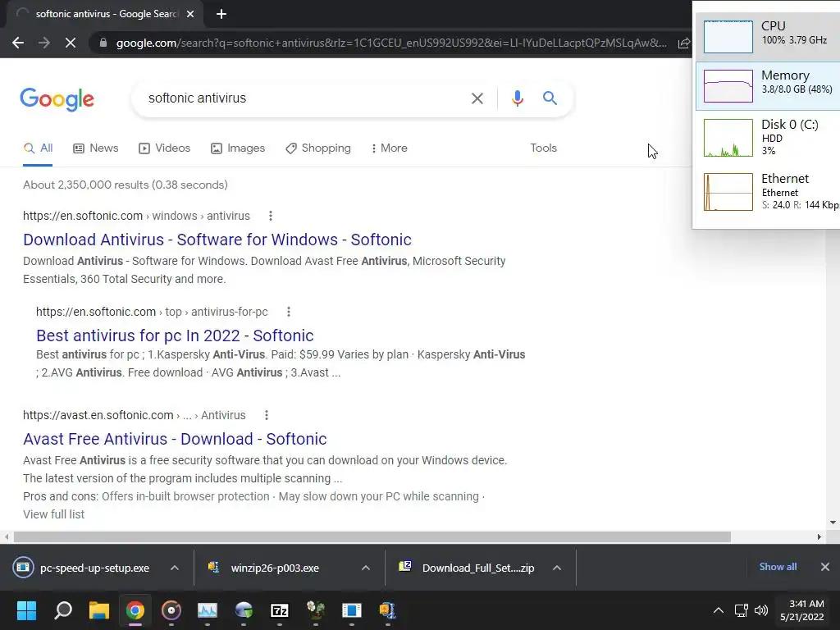Viewport: 840px width, 630px height.
Task: Open taskbar Search
Action: pos(63,610)
